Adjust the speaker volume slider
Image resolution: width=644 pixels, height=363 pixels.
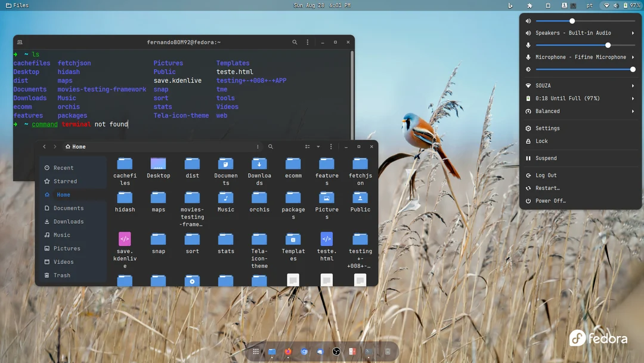coord(571,20)
